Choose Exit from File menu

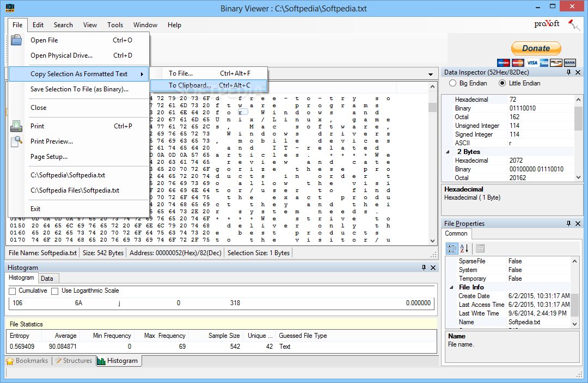pos(79,209)
